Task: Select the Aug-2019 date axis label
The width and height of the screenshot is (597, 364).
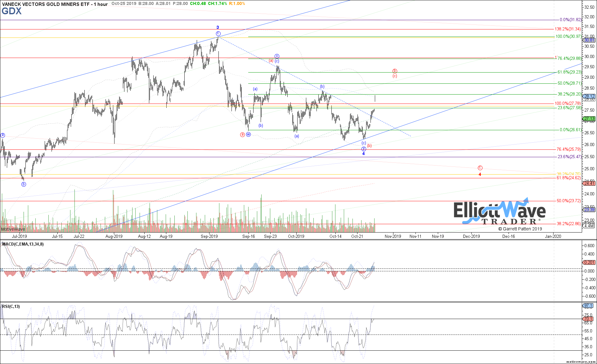Action: point(114,236)
